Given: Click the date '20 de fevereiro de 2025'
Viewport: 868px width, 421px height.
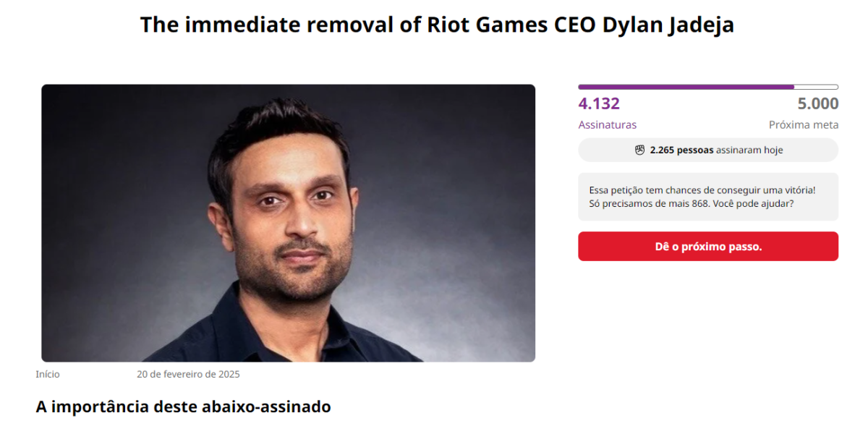Looking at the screenshot, I should pos(189,374).
